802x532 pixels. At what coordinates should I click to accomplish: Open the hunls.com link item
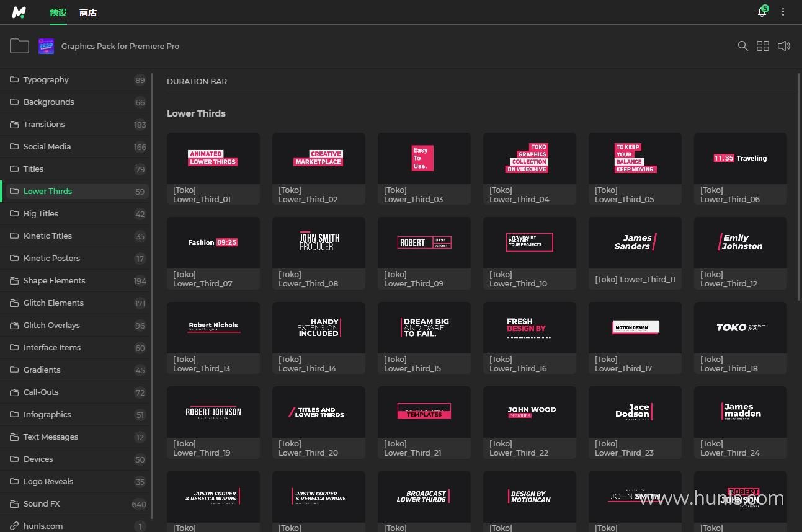(x=74, y=526)
